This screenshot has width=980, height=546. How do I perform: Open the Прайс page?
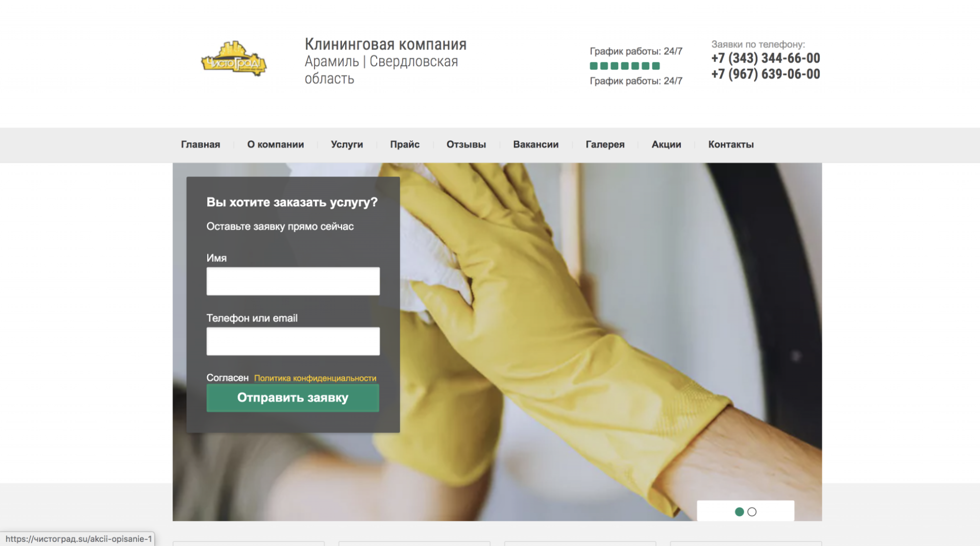point(405,144)
